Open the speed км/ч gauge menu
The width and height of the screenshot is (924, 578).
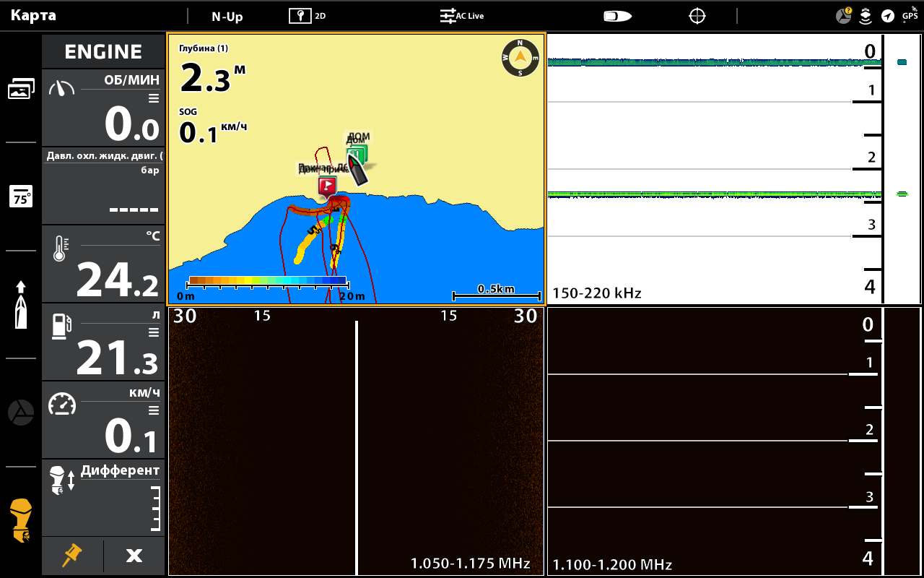[153, 410]
